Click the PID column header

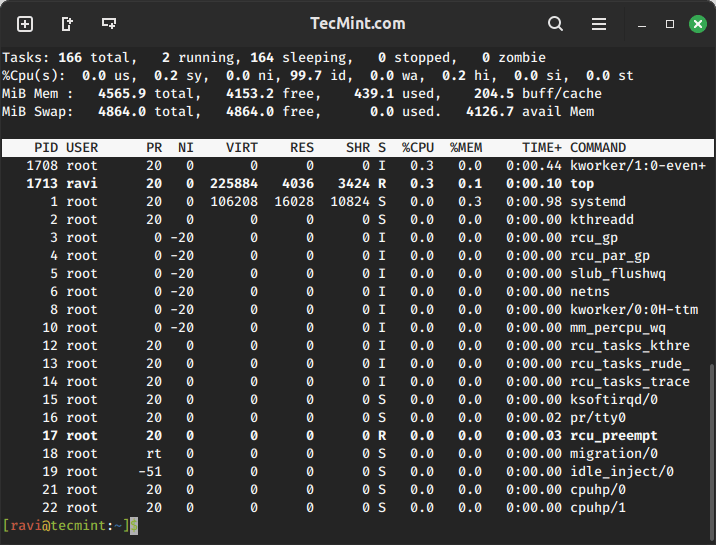point(46,148)
